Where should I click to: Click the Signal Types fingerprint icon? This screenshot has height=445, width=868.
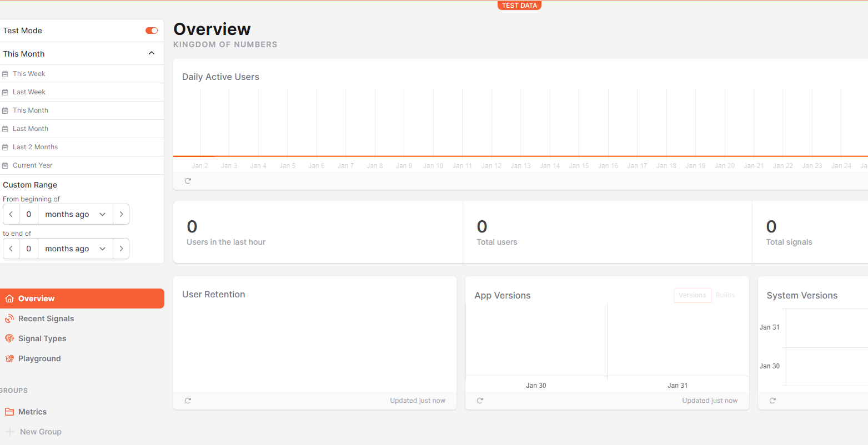(x=9, y=338)
